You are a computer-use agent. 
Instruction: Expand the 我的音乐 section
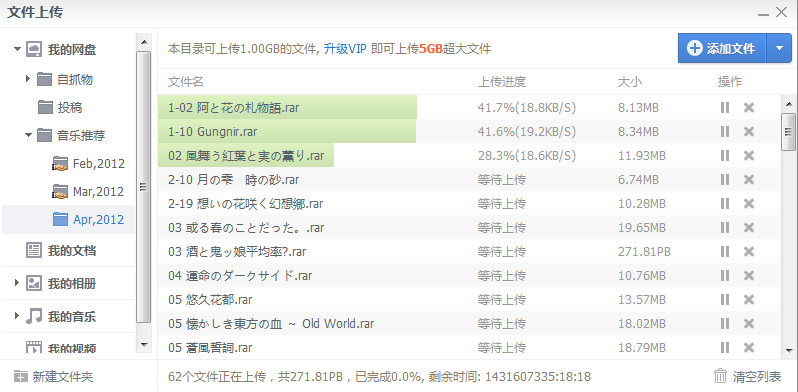(x=17, y=316)
